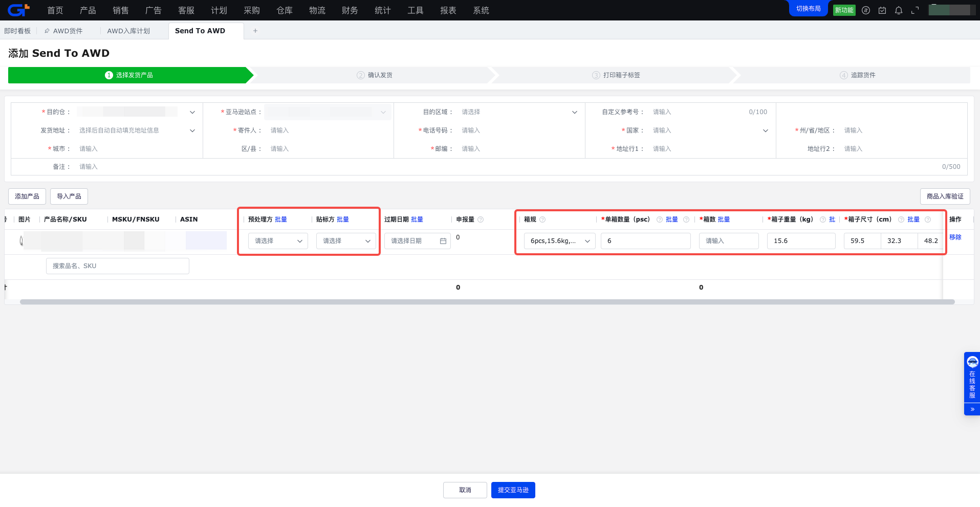Open the calendar task icon in the header
This screenshot has height=507, width=980.
coord(882,10)
